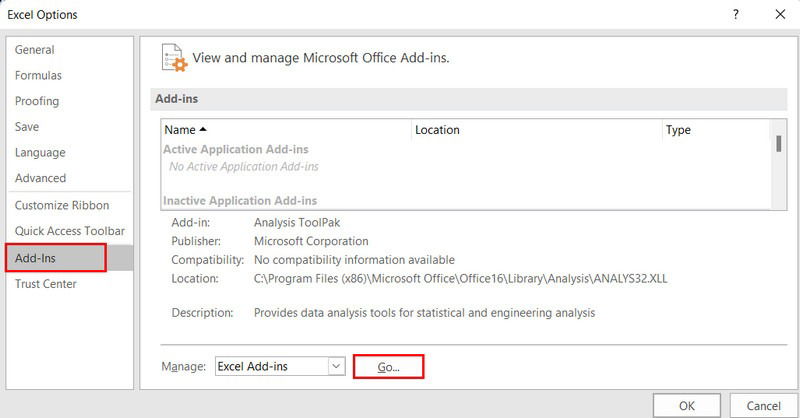This screenshot has width=800, height=418.
Task: Select Quick Access Toolbar category
Action: (70, 231)
